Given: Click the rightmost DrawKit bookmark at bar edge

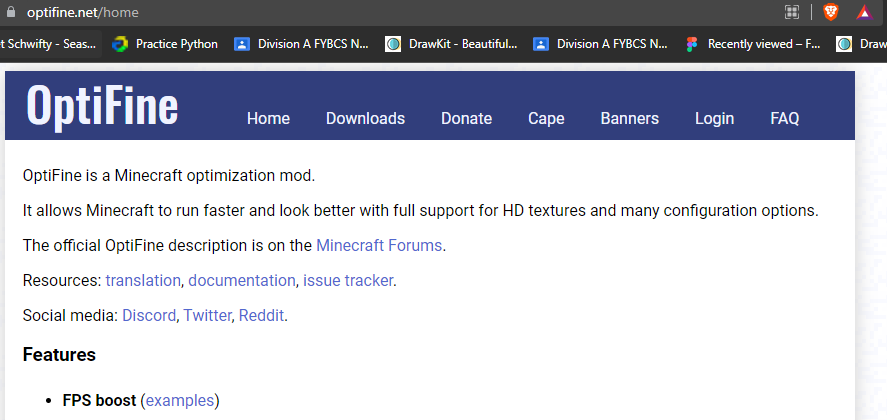Looking at the screenshot, I should 861,44.
